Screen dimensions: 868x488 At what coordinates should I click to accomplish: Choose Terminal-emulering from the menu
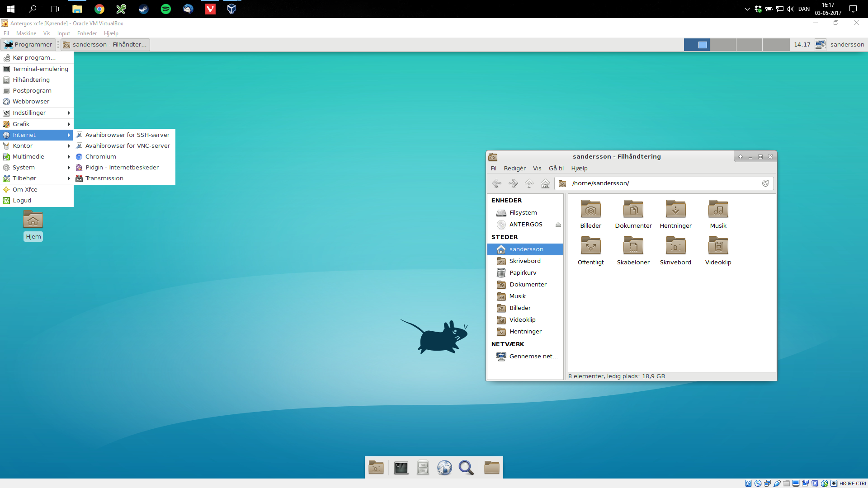coord(37,69)
